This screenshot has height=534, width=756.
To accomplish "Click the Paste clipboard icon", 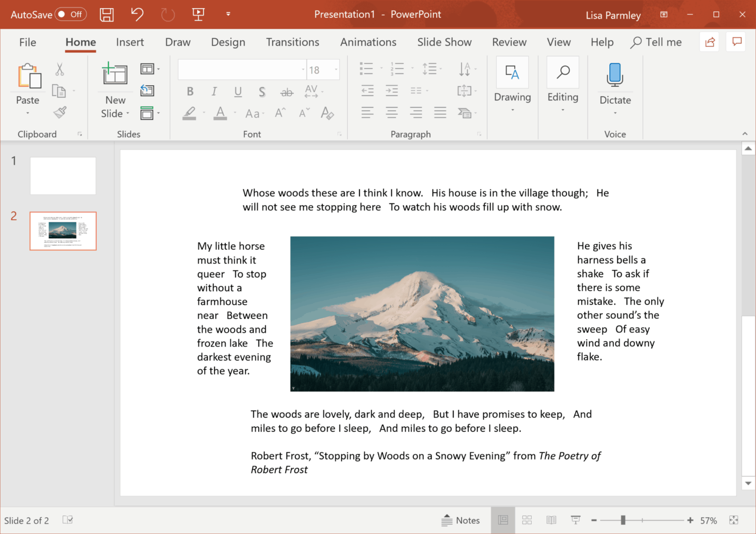I will 30,76.
